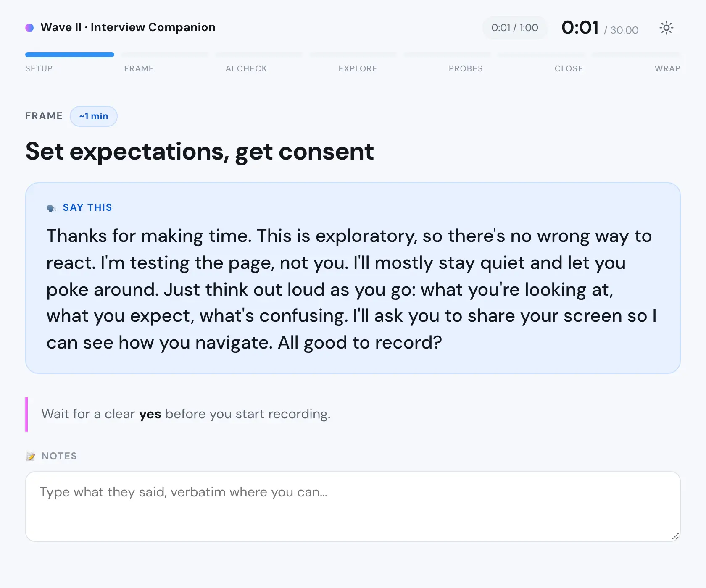Grab the notes field resize handle
The height and width of the screenshot is (588, 706).
[675, 536]
